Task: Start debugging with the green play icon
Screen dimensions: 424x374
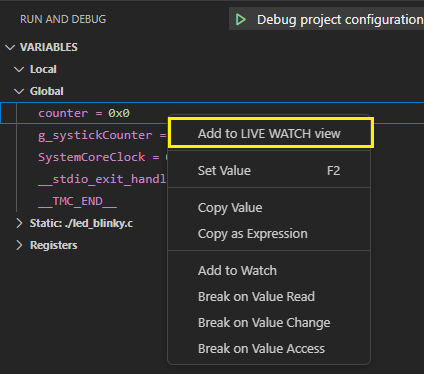Action: 240,20
